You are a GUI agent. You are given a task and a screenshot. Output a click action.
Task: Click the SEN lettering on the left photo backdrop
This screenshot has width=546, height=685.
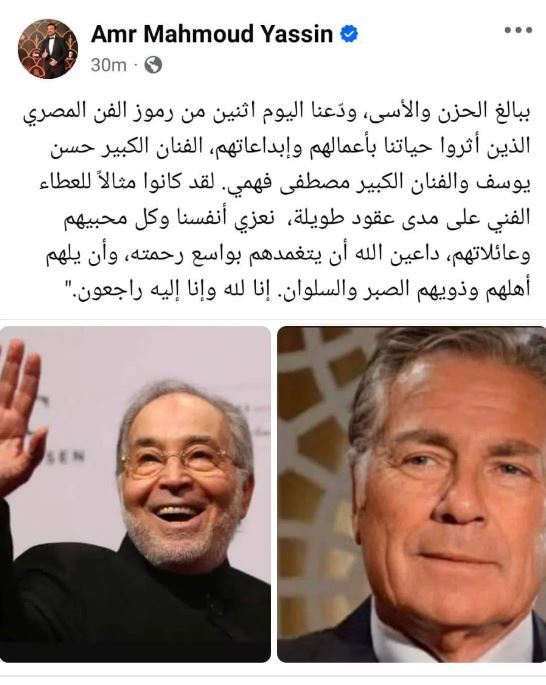tap(66, 457)
